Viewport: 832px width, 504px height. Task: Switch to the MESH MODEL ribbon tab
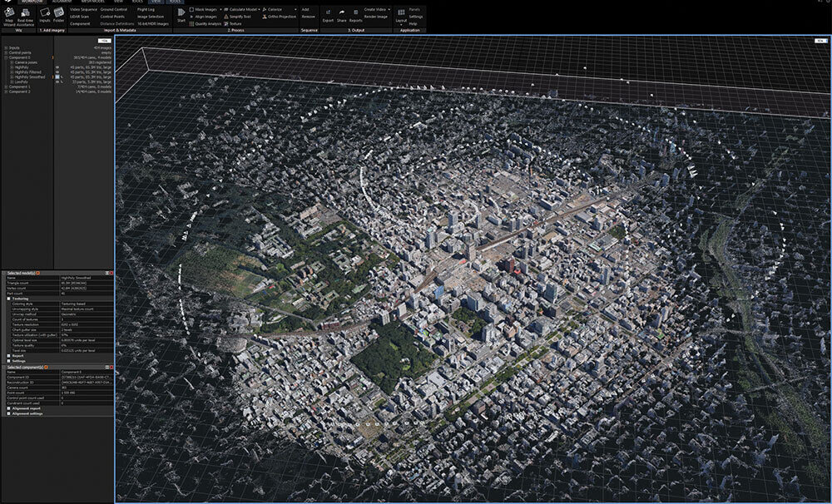(x=92, y=2)
